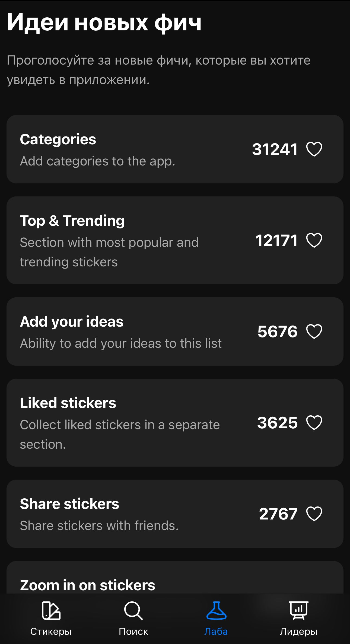Tap heart next to Liked stickers
350x644 pixels.
pos(314,423)
